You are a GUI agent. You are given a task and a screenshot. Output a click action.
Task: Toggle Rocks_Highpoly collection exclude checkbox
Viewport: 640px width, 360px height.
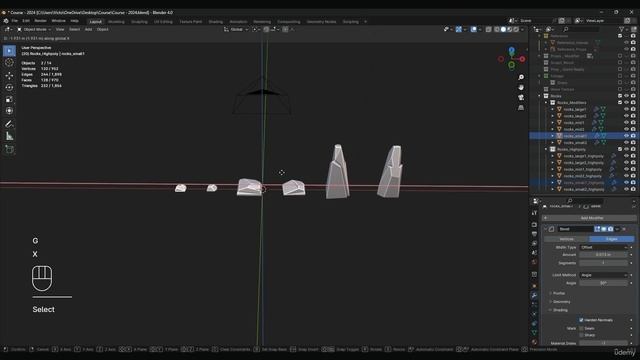pos(620,149)
